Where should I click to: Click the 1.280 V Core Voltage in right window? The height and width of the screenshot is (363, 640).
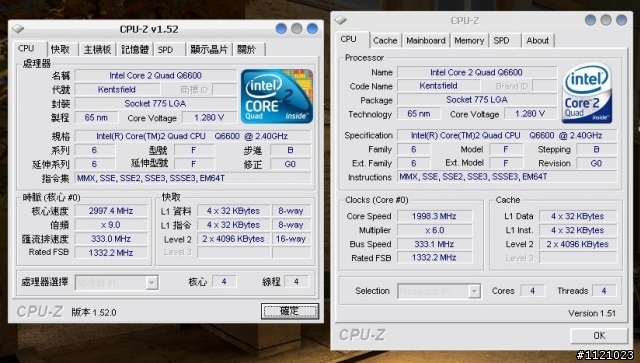[x=530, y=114]
